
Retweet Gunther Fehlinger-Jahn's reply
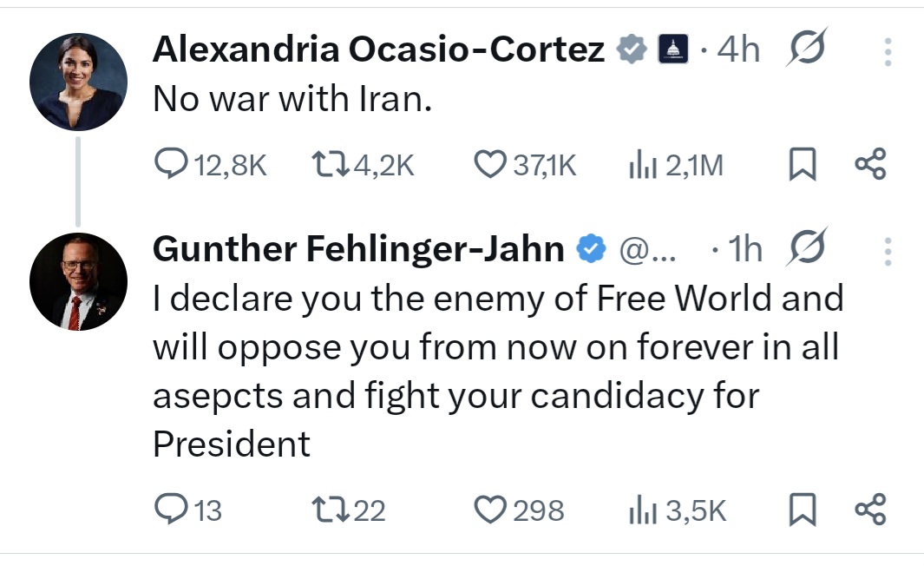[x=329, y=510]
